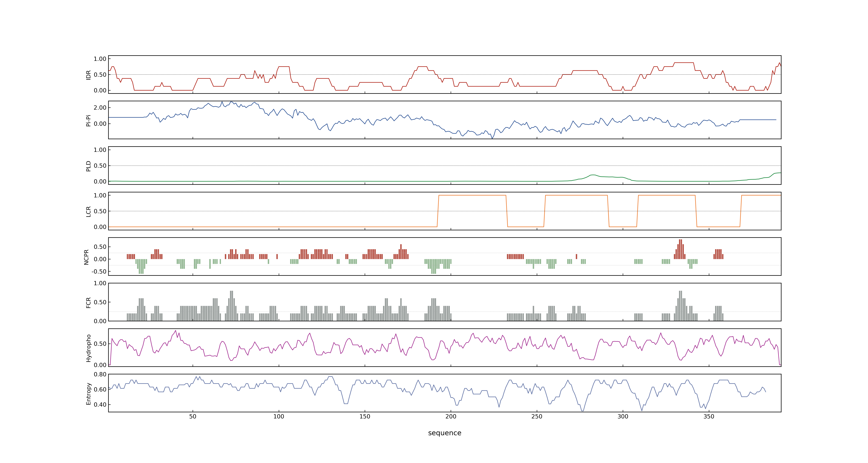
Task: Click the Entropy y-axis label
Action: tap(88, 393)
